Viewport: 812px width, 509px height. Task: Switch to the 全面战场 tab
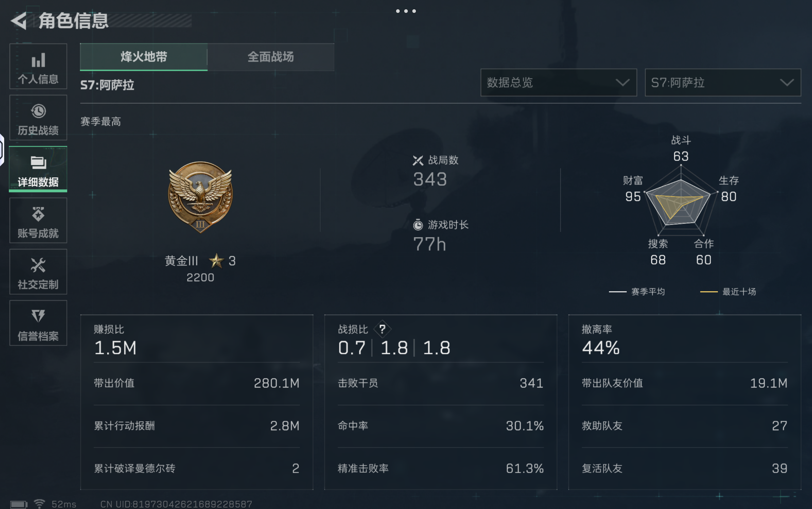(271, 57)
